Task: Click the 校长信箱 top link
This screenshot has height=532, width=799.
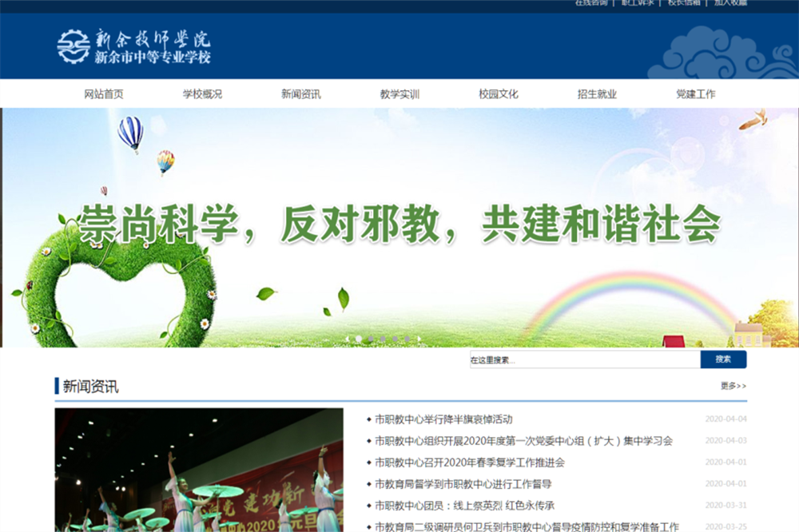Action: [x=684, y=3]
